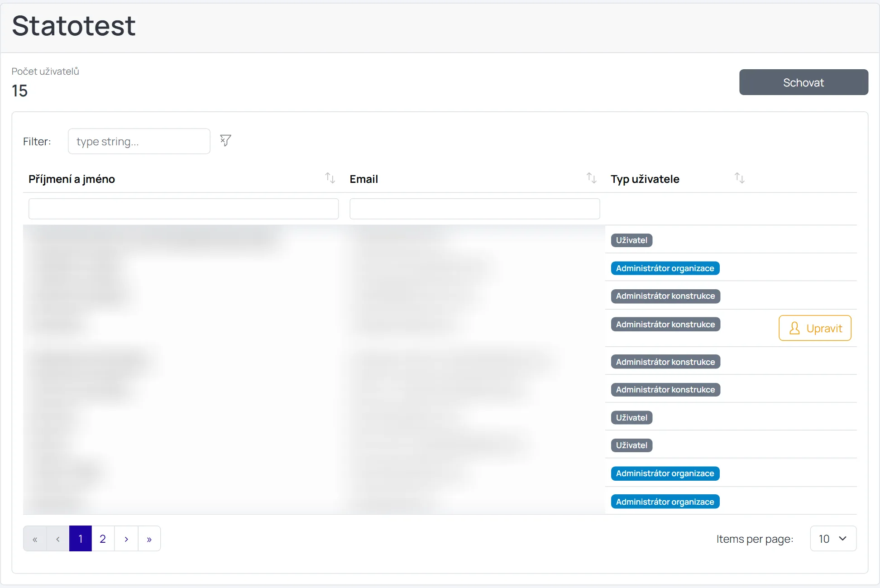Screen dimensions: 880x588
Task: Click the clear filter funnel icon
Action: pyautogui.click(x=225, y=140)
